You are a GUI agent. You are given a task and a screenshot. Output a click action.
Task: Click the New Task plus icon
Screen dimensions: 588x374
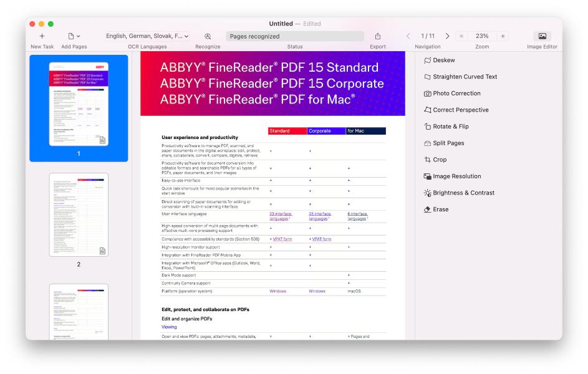tap(42, 36)
